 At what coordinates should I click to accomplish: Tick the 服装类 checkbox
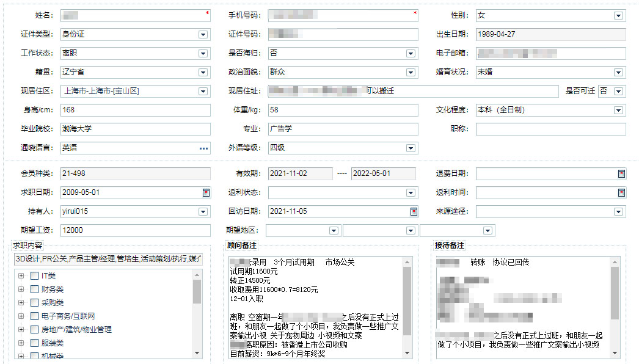[x=35, y=343]
